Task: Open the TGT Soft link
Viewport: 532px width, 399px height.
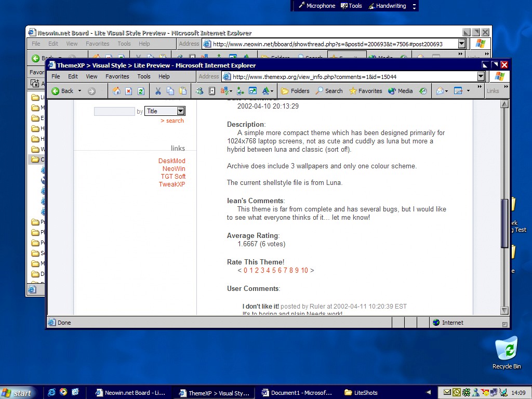Action: click(x=173, y=177)
